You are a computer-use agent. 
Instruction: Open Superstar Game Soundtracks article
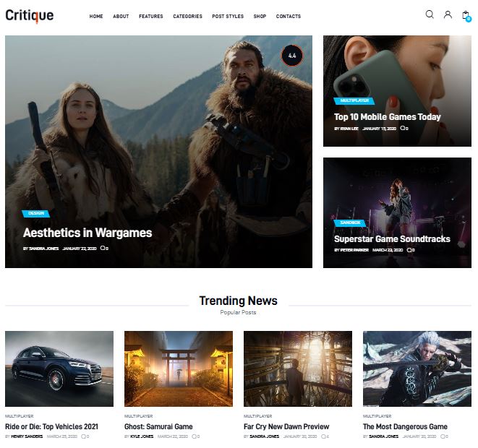coord(392,239)
